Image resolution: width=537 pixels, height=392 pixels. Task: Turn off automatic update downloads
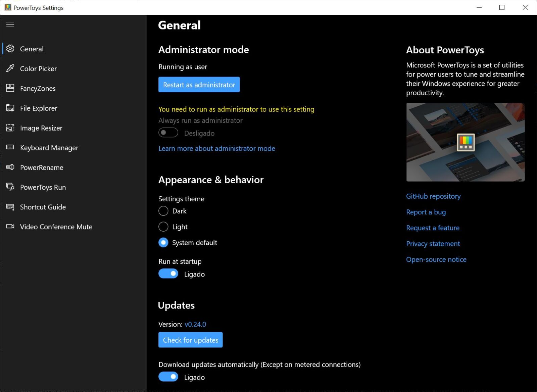click(x=168, y=377)
